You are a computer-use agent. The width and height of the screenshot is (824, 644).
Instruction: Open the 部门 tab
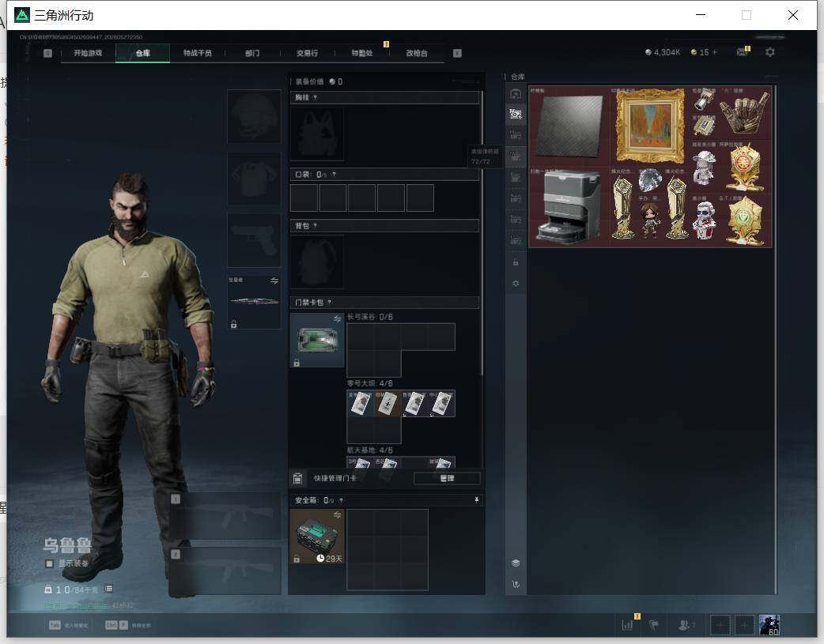(x=252, y=53)
